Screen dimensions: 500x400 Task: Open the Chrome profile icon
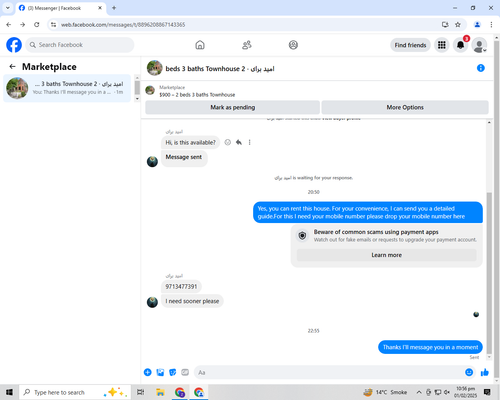pos(477,25)
